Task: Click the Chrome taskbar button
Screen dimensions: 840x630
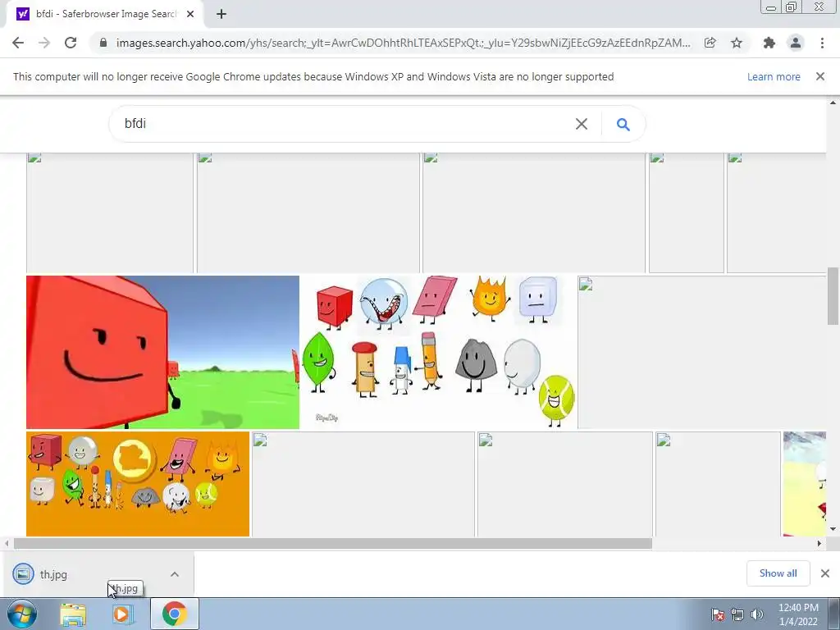Action: pyautogui.click(x=175, y=614)
